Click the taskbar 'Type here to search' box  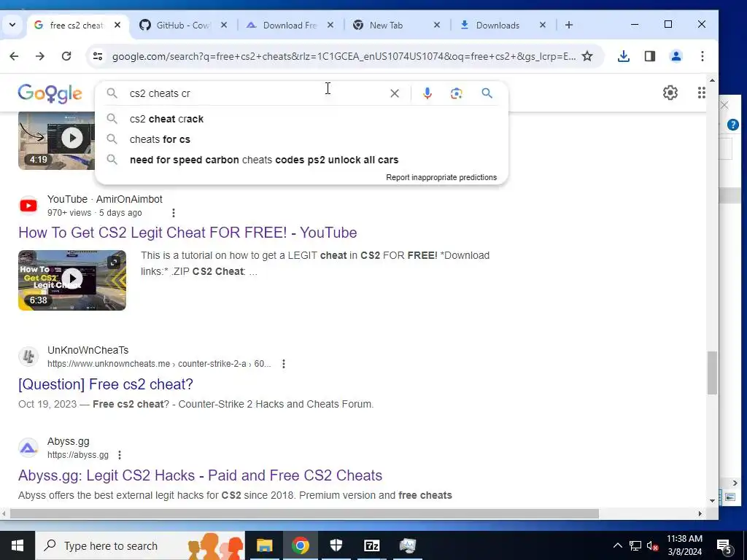(140, 545)
